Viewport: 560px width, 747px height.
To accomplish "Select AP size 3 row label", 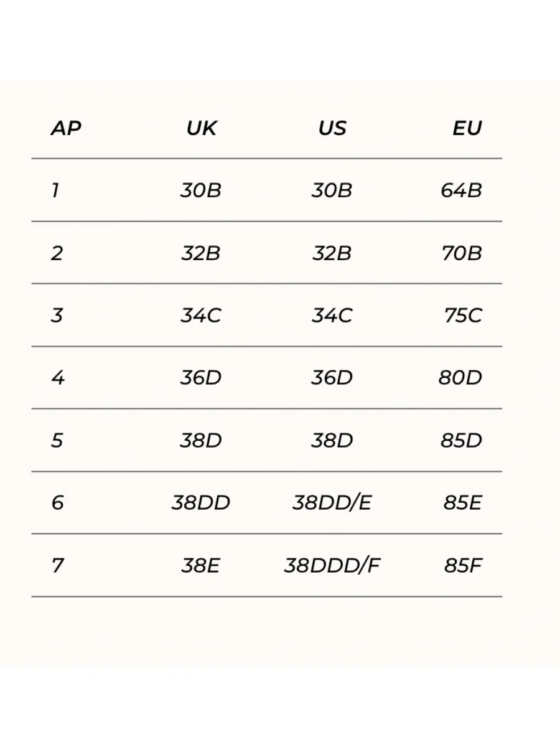I will point(57,316).
